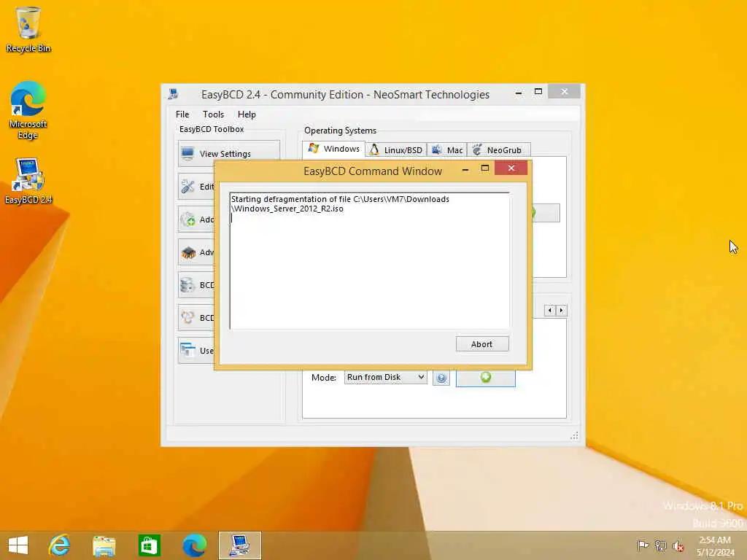Click the EasyBCD title bar app icon
The width and height of the screenshot is (747, 560).
(173, 94)
